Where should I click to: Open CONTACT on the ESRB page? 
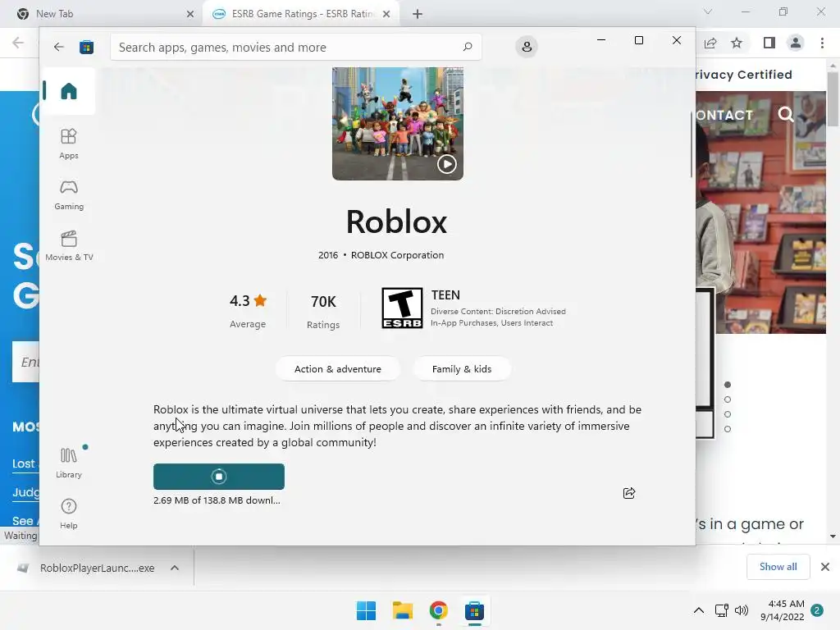pyautogui.click(x=724, y=115)
